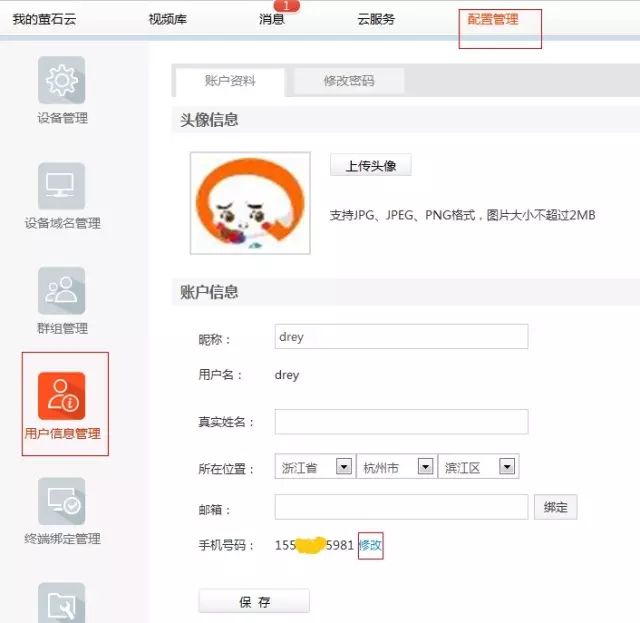This screenshot has width=640, height=623.
Task: Click the 真实姓名 input field
Action: [401, 422]
